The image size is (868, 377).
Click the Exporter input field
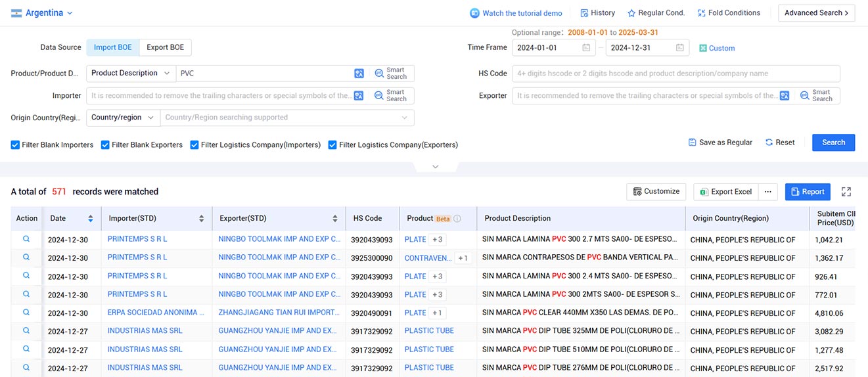coord(646,96)
